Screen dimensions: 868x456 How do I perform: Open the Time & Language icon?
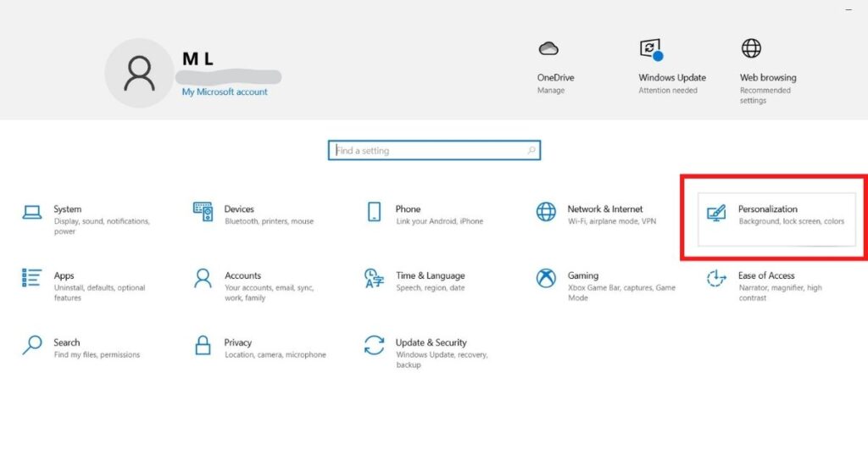point(374,278)
